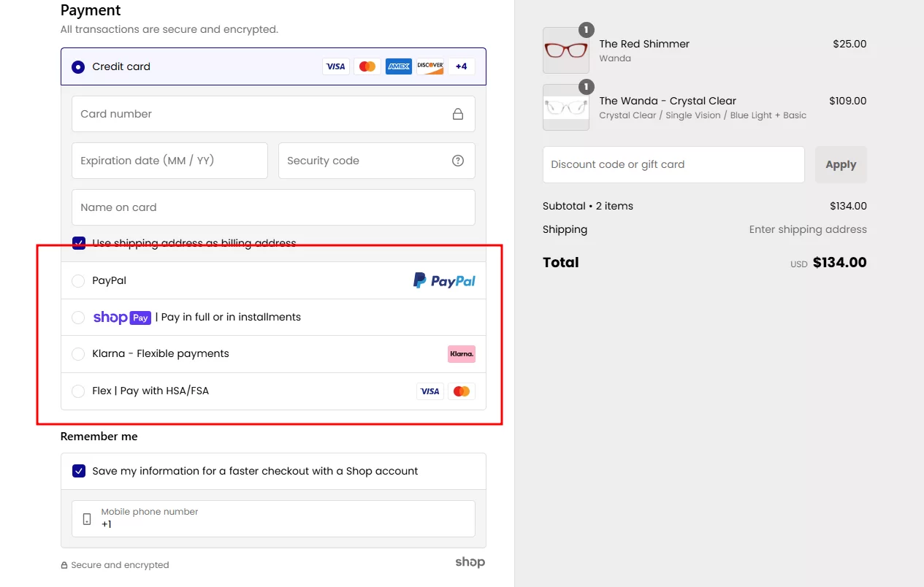924x587 pixels.
Task: Uncheck use shipping address as billing address
Action: pos(78,243)
